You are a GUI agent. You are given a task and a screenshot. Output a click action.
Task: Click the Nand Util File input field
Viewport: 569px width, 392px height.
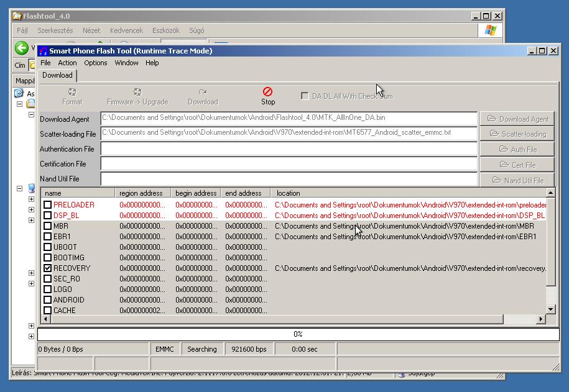[289, 178]
